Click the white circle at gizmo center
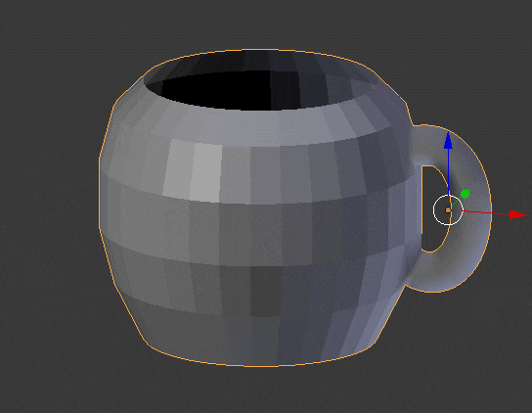Image resolution: width=532 pixels, height=413 pixels. [448, 209]
